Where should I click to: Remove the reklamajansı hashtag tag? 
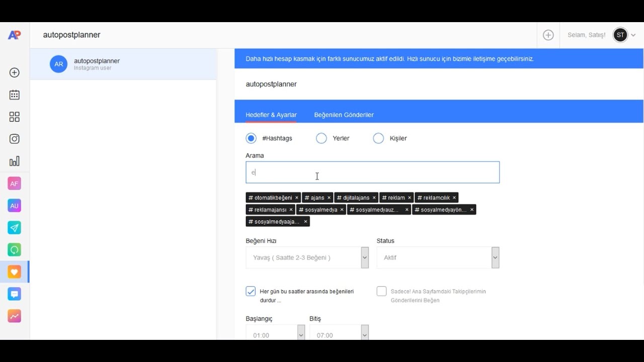(291, 210)
